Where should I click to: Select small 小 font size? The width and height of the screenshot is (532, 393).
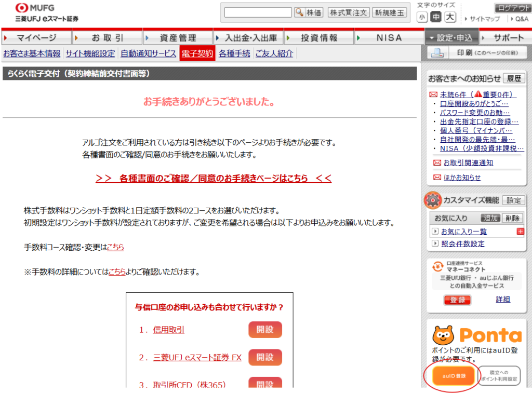[x=422, y=17]
